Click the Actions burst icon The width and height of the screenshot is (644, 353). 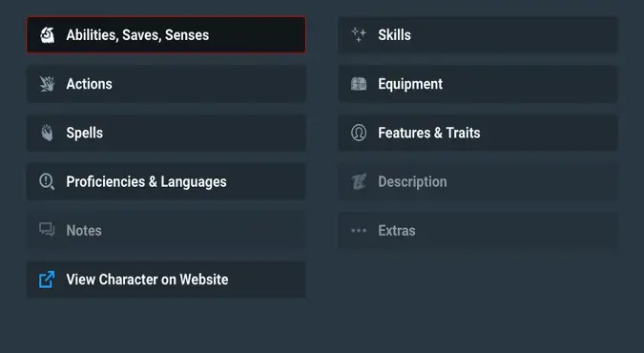pyautogui.click(x=48, y=84)
